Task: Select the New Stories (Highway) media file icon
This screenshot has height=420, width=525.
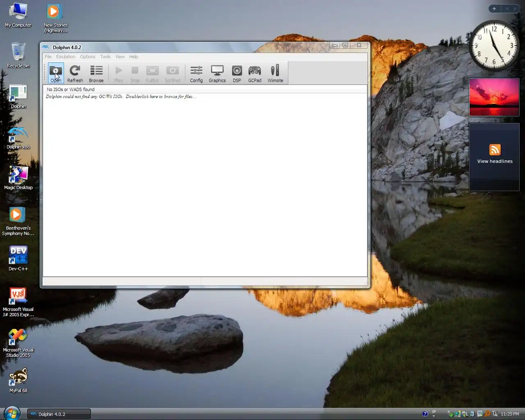Action: coord(55,18)
